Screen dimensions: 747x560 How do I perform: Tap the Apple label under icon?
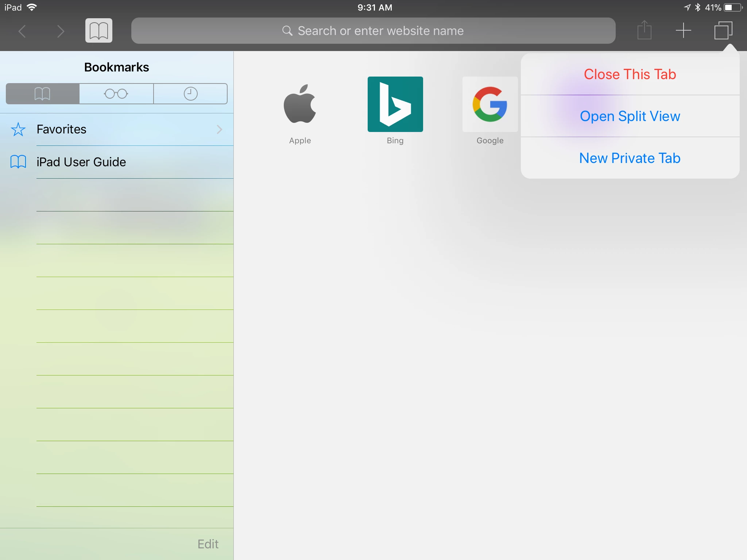(300, 141)
